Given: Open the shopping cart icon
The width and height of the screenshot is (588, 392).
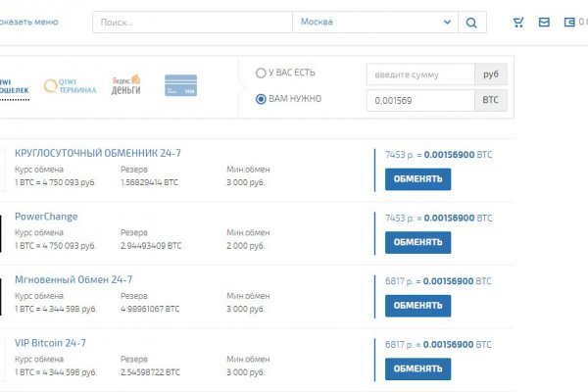Looking at the screenshot, I should 518,23.
